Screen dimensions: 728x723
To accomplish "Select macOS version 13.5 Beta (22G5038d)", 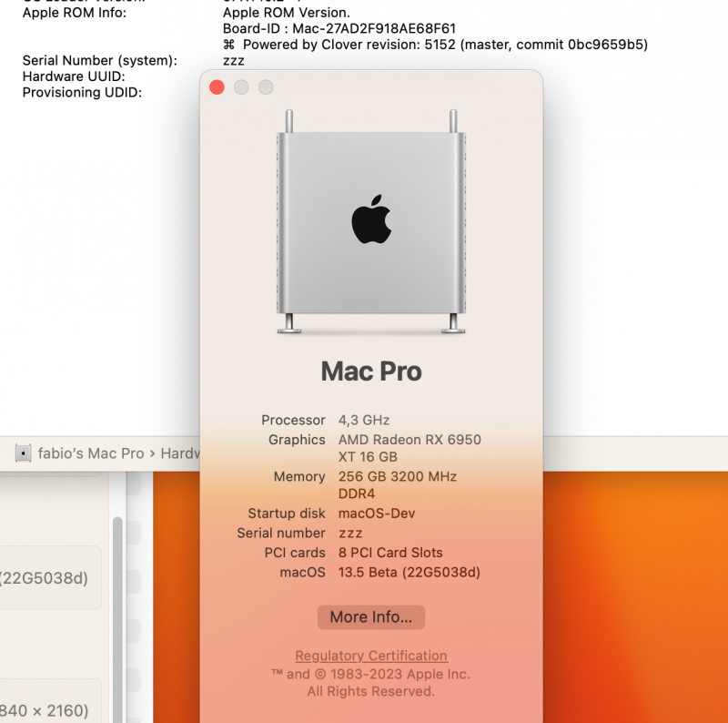I will pyautogui.click(x=409, y=573).
